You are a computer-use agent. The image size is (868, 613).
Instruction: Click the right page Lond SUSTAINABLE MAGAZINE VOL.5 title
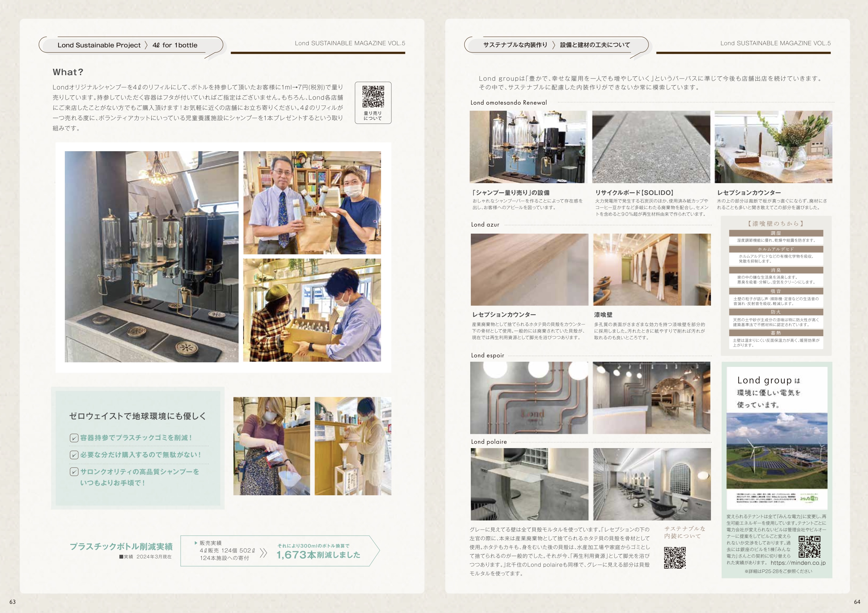pos(775,44)
